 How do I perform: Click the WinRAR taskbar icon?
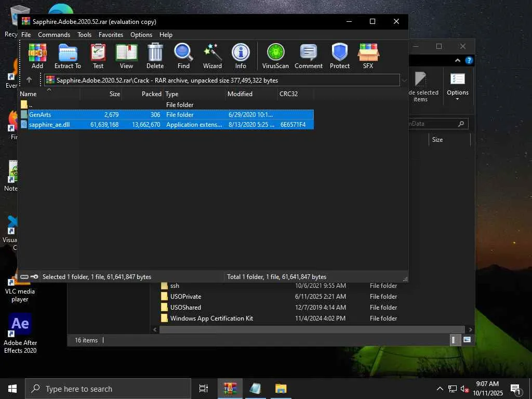point(230,389)
